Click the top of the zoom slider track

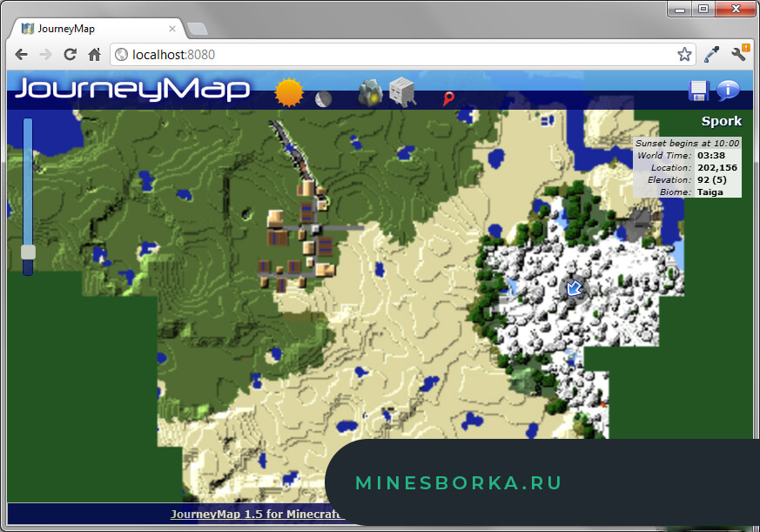28,121
